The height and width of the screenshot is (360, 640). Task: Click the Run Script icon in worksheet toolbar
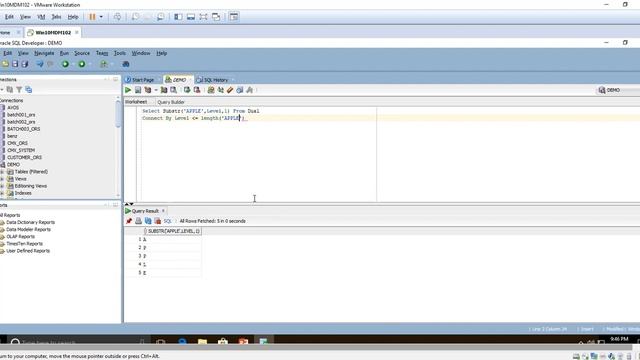(138, 90)
